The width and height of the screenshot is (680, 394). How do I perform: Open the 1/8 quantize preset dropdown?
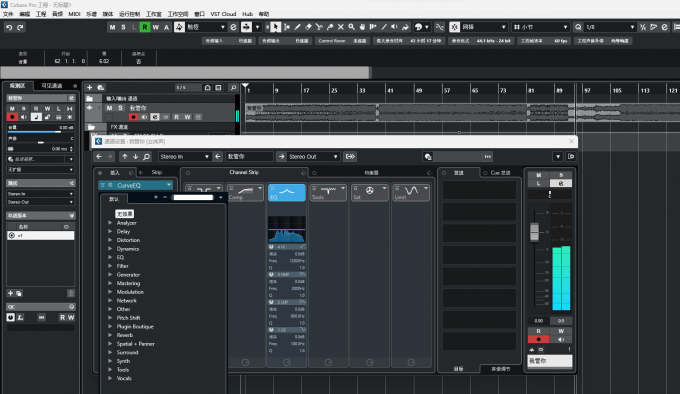pos(609,27)
